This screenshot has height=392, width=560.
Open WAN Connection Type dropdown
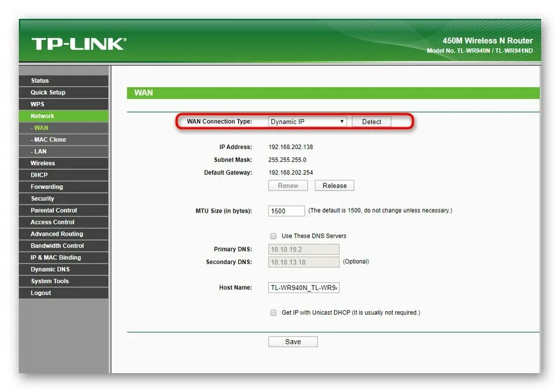pyautogui.click(x=307, y=122)
